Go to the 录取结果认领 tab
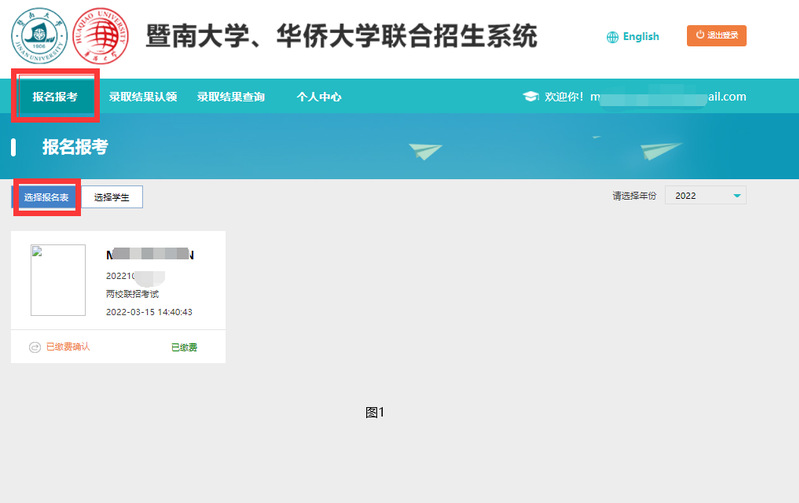Viewport: 799px width, 503px height. 143,97
